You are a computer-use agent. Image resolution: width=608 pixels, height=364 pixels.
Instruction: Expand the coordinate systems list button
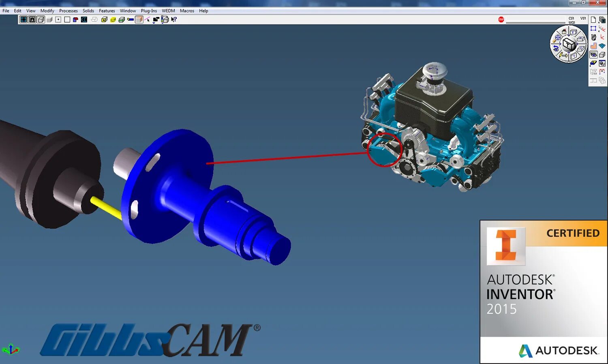(x=602, y=28)
